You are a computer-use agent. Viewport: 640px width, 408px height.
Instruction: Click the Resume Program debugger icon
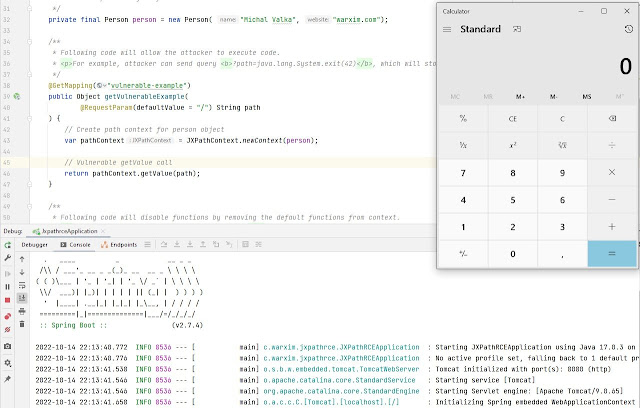pyautogui.click(x=7, y=274)
